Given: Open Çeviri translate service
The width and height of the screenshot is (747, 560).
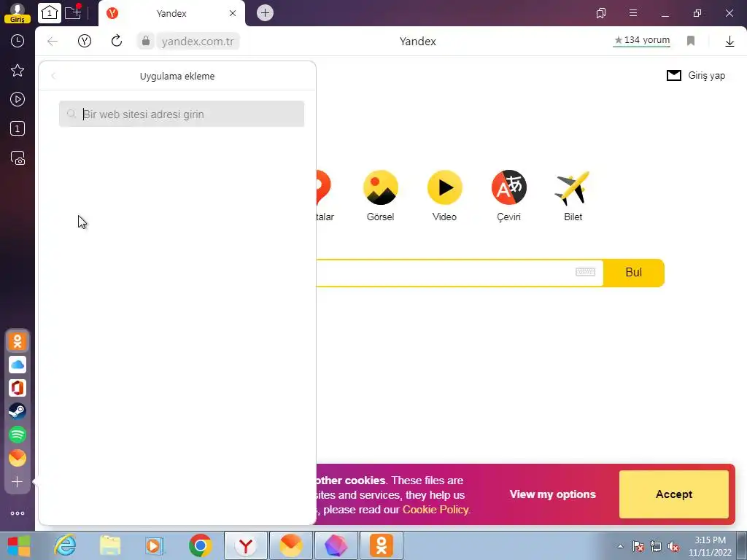Looking at the screenshot, I should (x=508, y=195).
